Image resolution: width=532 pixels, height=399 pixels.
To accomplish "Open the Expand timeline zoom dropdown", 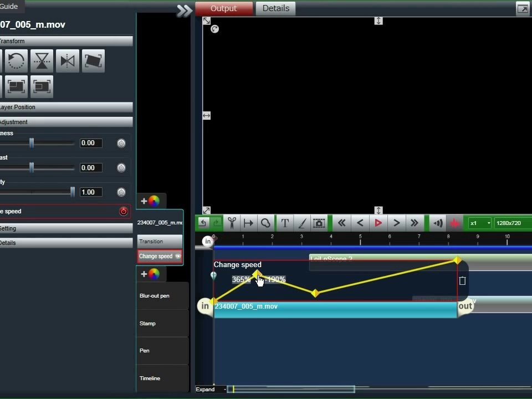I will [211, 389].
